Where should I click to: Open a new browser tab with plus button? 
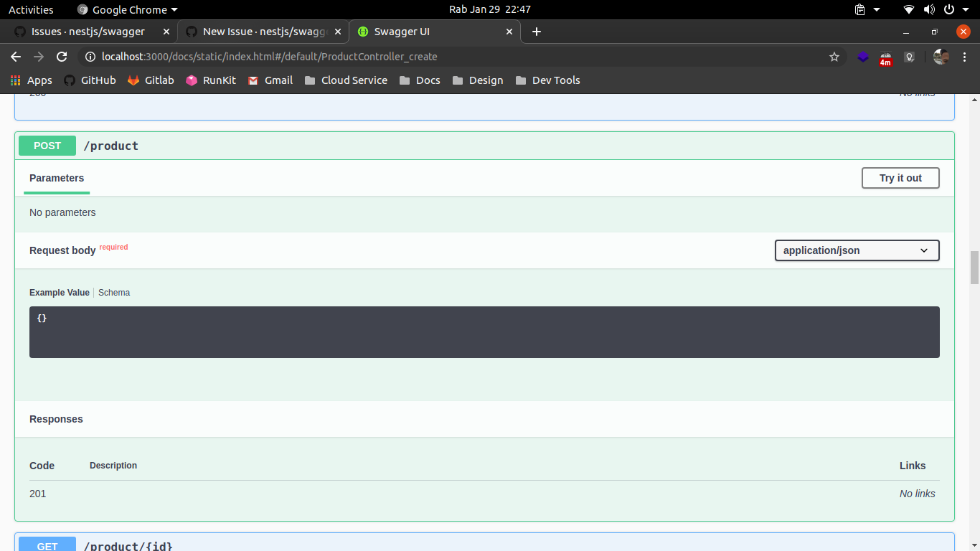click(x=537, y=32)
